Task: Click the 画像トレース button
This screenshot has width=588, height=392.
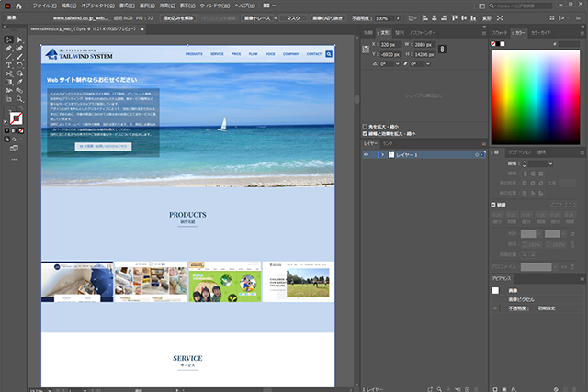Action: (x=257, y=18)
